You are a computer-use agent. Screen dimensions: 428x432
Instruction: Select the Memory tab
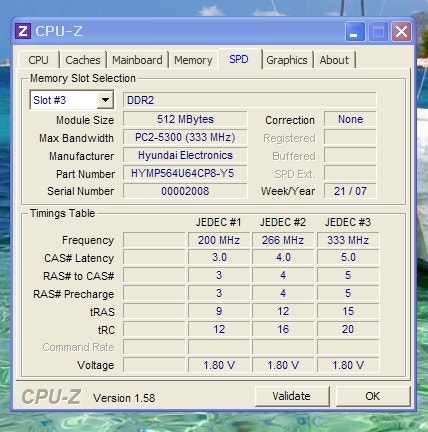pos(193,60)
